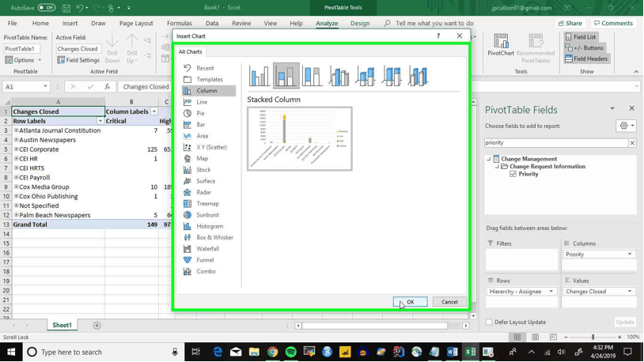Click the Save icon in title bar
Image resolution: width=644 pixels, height=362 pixels.
tap(66, 8)
